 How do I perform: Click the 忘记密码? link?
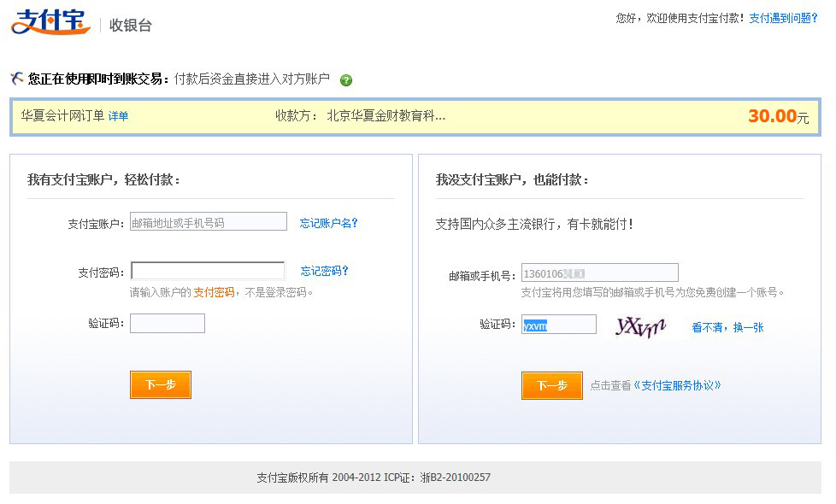[x=324, y=271]
